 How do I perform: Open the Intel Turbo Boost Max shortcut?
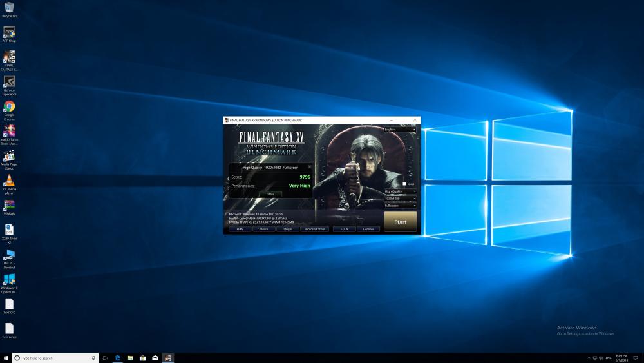click(9, 135)
